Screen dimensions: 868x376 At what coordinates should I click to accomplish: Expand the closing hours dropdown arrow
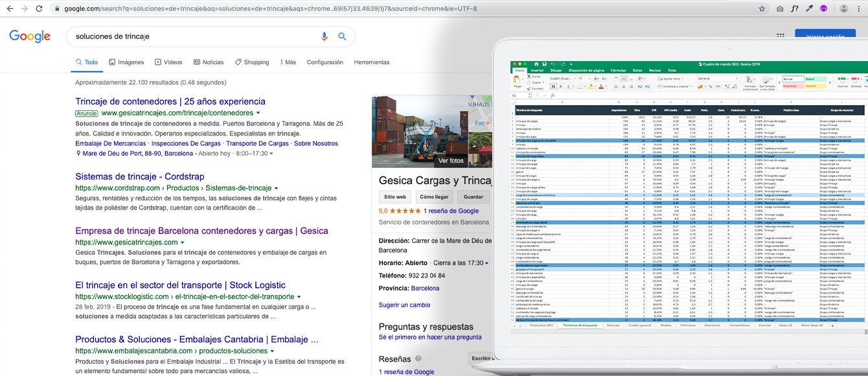pyautogui.click(x=486, y=263)
